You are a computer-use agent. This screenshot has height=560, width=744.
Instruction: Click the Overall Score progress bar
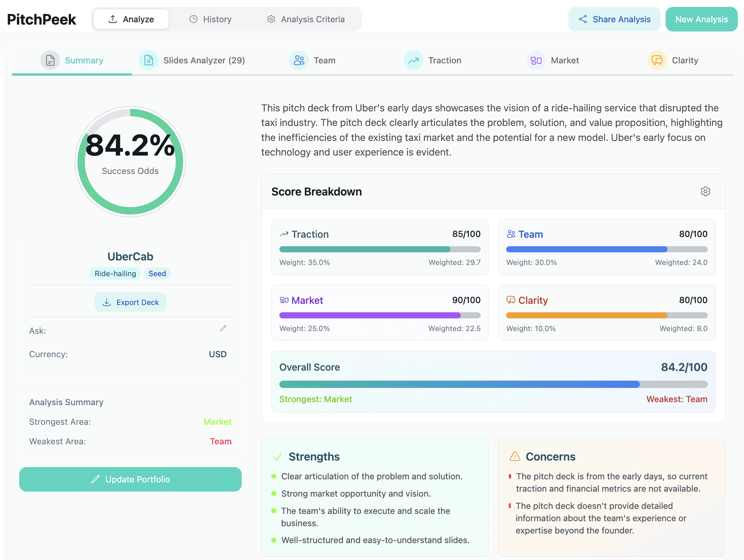point(493,384)
